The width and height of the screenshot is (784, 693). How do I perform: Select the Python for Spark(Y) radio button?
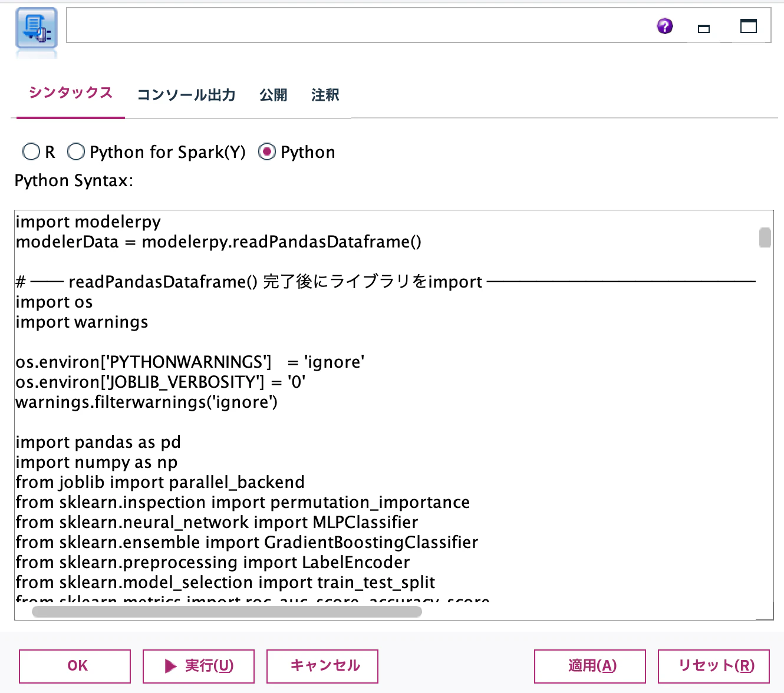[76, 152]
